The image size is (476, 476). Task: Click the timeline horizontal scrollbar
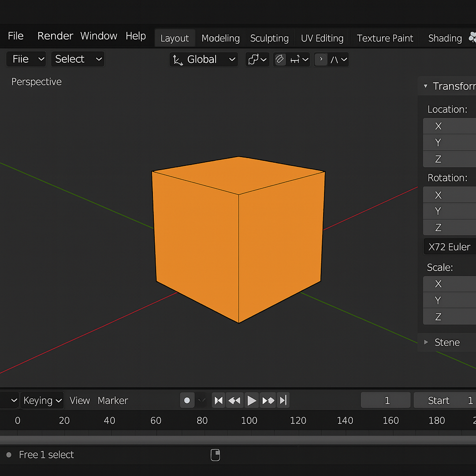[x=238, y=440]
